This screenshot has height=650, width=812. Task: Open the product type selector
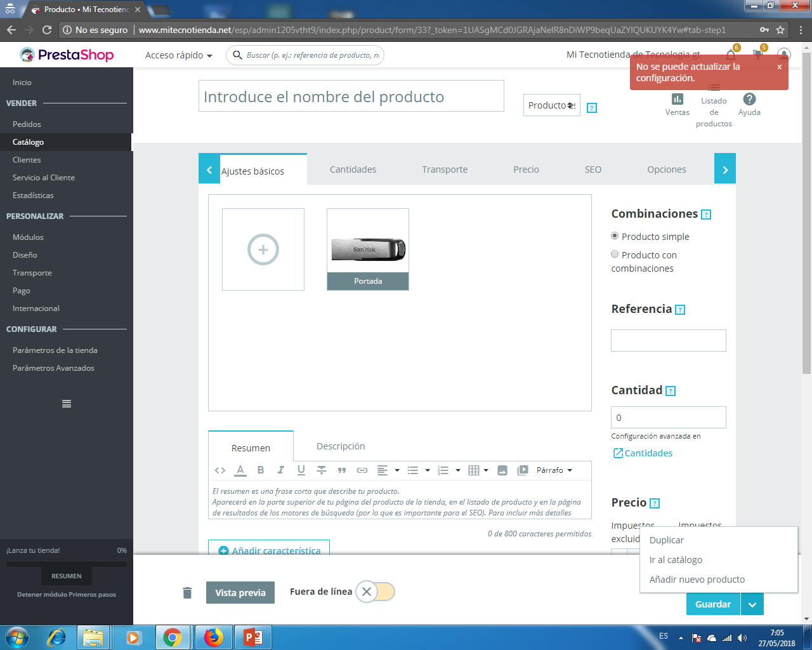coord(552,105)
